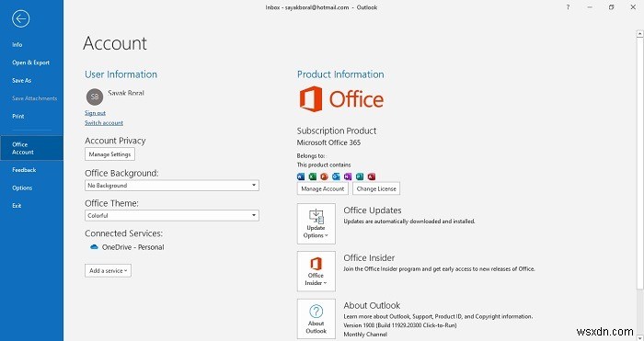
Task: Click the Version 1908 build text
Action: coord(400,325)
